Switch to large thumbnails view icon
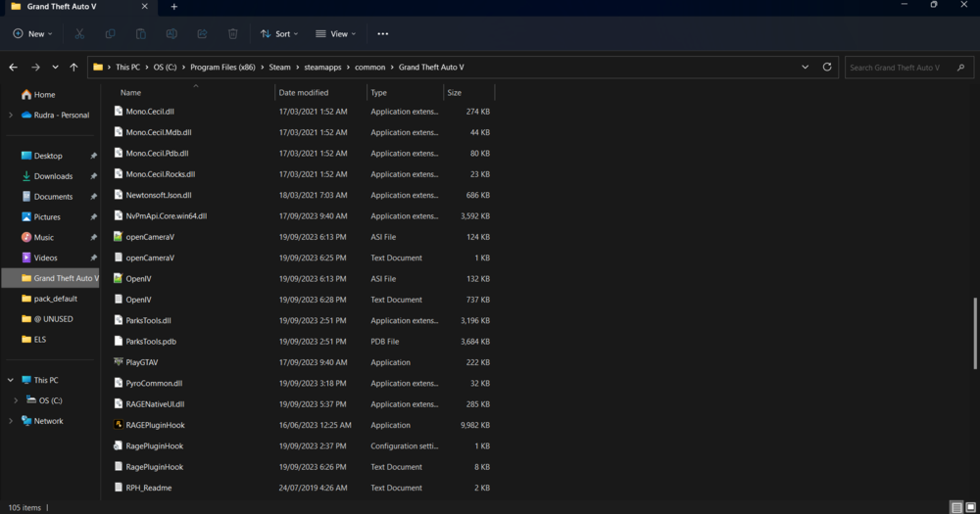 tap(970, 507)
